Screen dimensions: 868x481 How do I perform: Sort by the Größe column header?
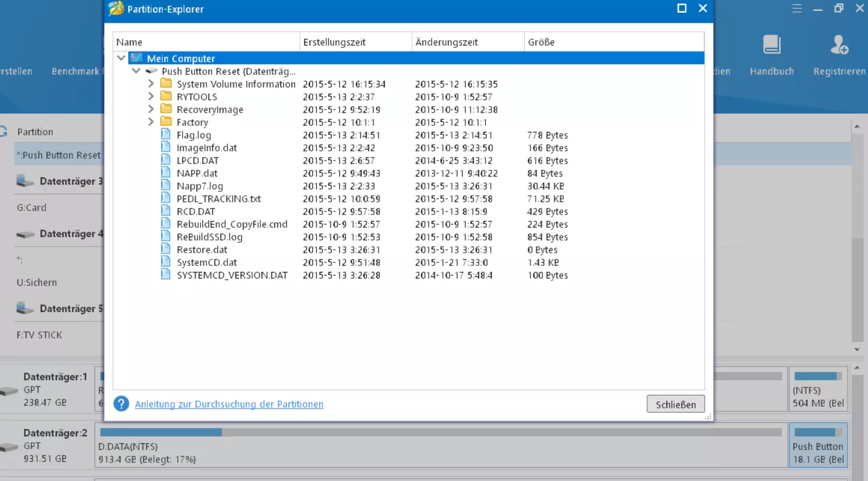click(x=541, y=42)
